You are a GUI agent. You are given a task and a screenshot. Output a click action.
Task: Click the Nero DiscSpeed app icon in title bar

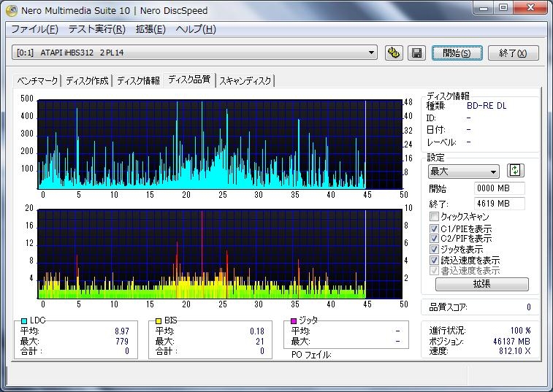point(12,10)
